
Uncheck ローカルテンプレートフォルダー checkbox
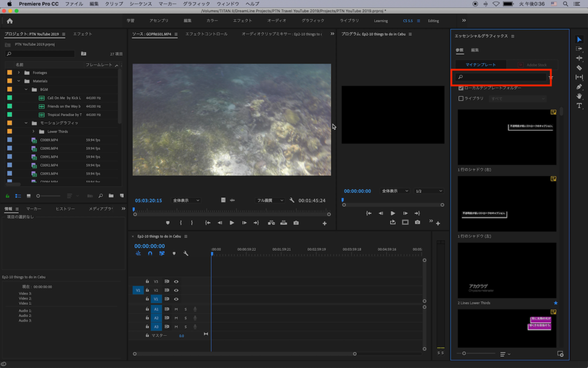(461, 88)
